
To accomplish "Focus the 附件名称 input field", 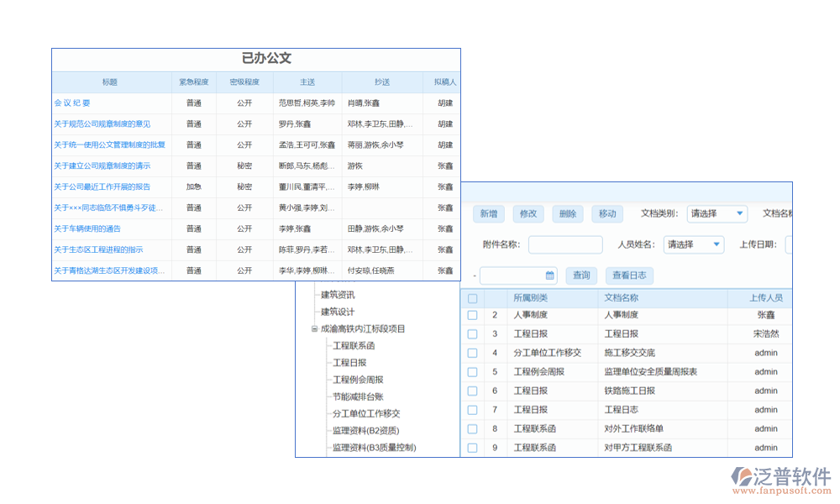I will (565, 244).
